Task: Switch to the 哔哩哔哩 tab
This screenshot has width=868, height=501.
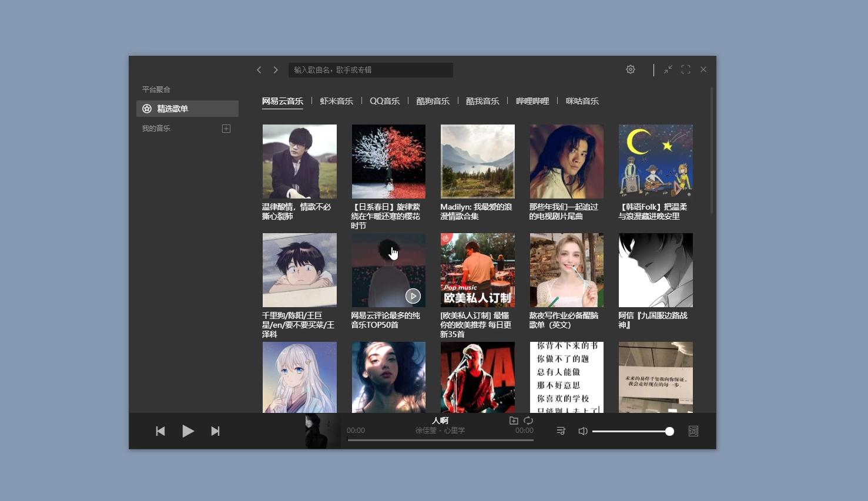Action: [x=532, y=101]
